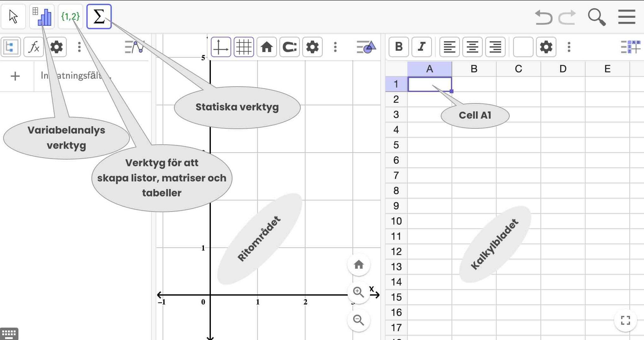Screen dimensions: 644x340
Task: Select the Sum statistics tool
Action: (x=99, y=16)
